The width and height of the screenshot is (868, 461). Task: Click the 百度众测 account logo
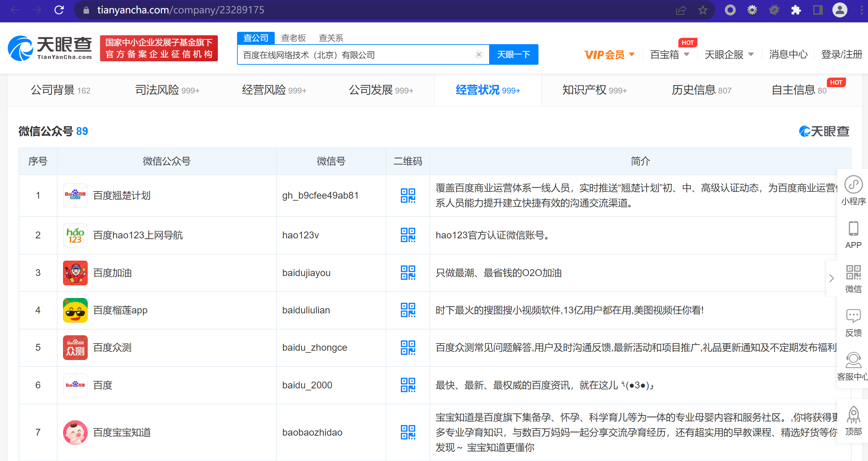(x=75, y=348)
